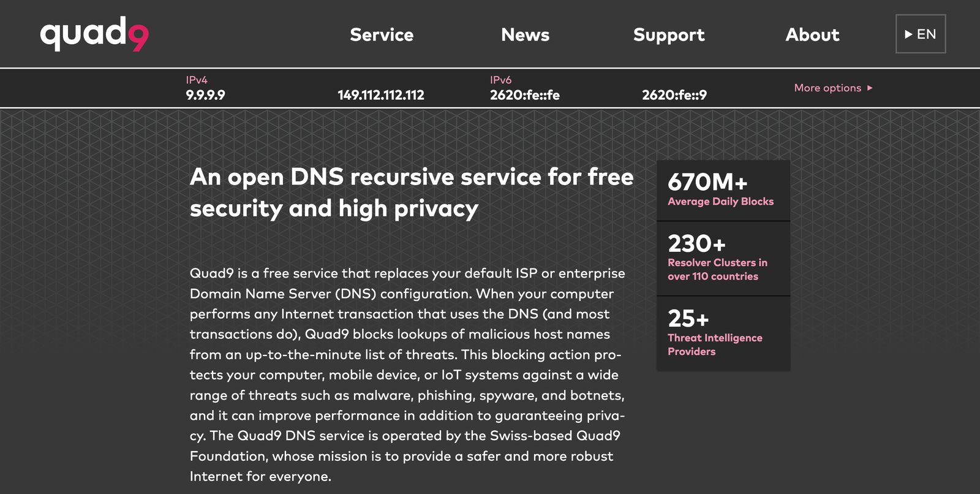Image resolution: width=980 pixels, height=494 pixels.
Task: Open the Support menu item
Action: click(669, 35)
